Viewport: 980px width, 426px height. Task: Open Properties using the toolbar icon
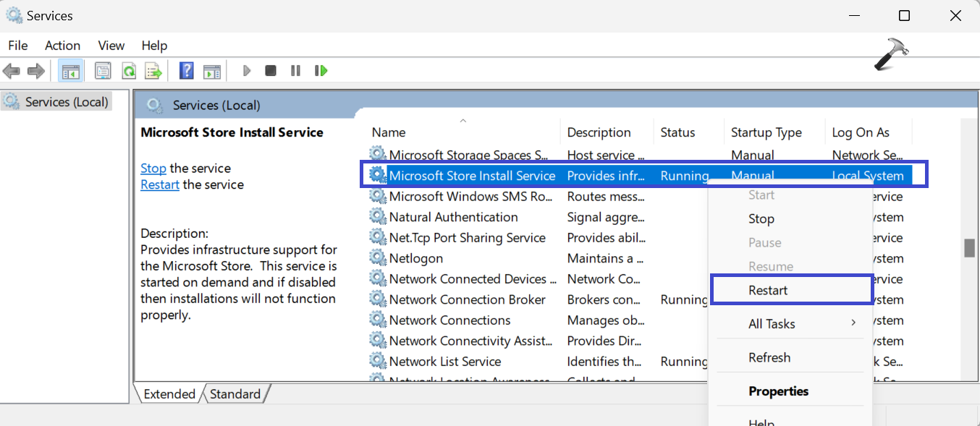click(x=103, y=71)
